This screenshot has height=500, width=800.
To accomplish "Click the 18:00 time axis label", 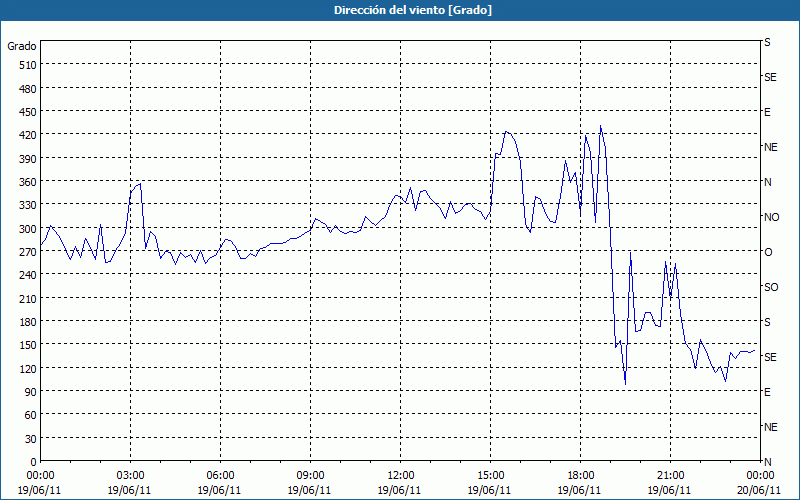I will 580,476.
